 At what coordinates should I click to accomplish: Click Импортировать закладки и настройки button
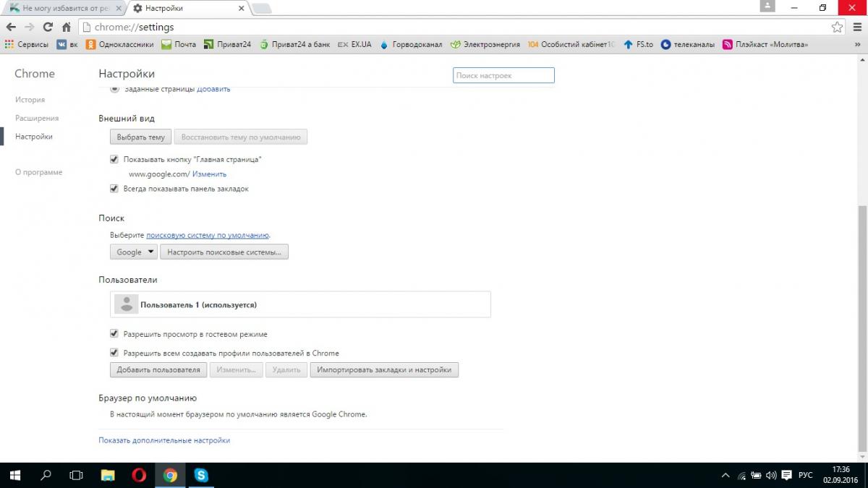coord(384,369)
